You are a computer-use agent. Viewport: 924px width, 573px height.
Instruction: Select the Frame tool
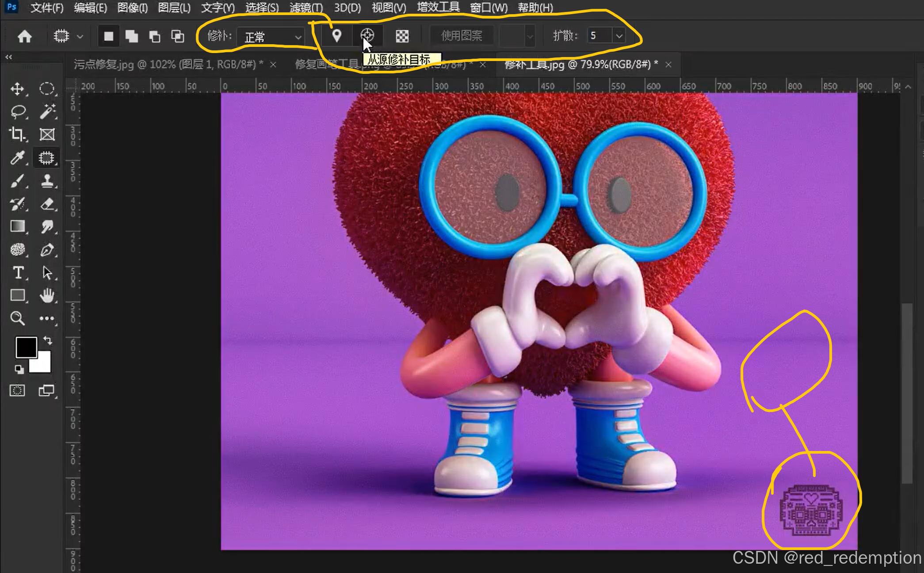[47, 134]
